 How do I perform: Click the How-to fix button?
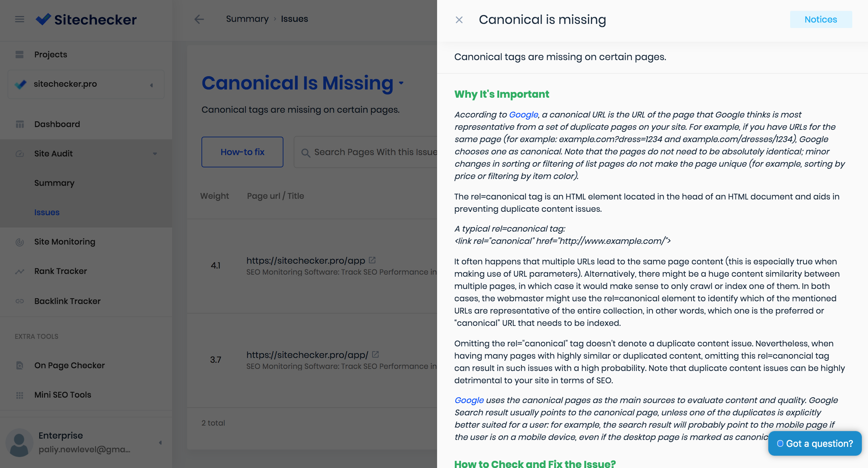[242, 152]
